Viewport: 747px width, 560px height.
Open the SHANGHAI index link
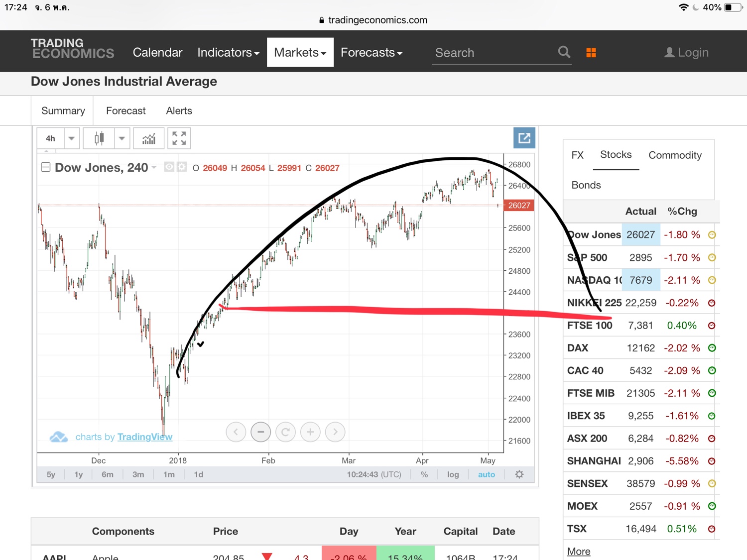(594, 461)
